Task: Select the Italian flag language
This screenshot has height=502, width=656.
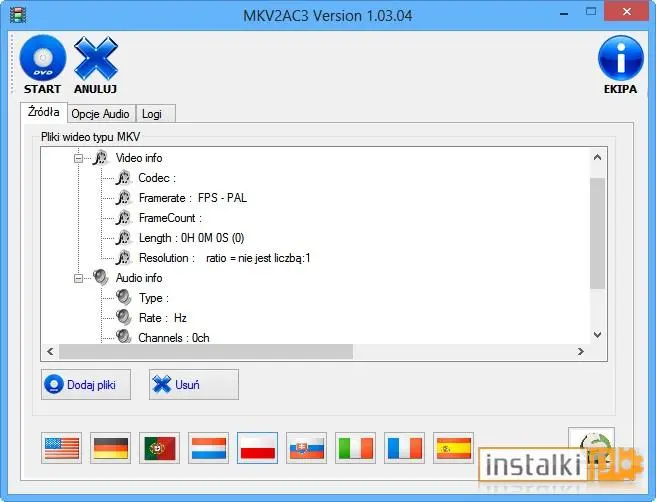Action: point(355,448)
